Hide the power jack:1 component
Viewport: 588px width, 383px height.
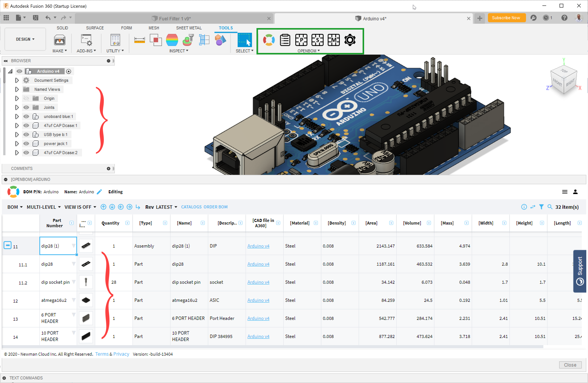coord(26,144)
